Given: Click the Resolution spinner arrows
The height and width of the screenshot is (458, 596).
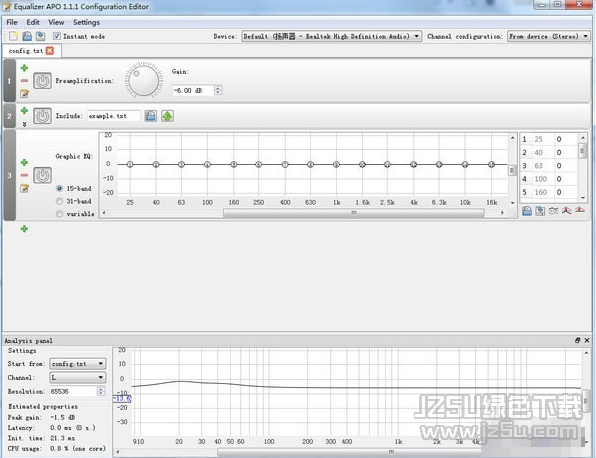Looking at the screenshot, I should (101, 391).
